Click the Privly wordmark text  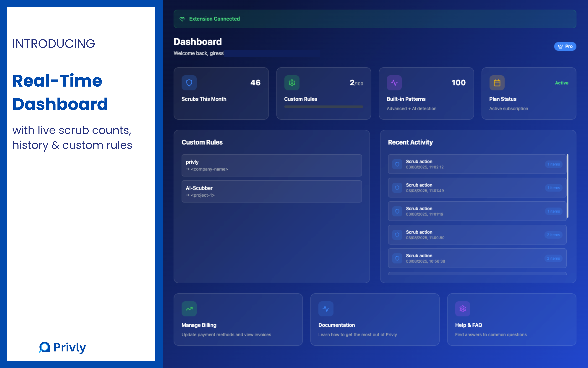coord(70,348)
